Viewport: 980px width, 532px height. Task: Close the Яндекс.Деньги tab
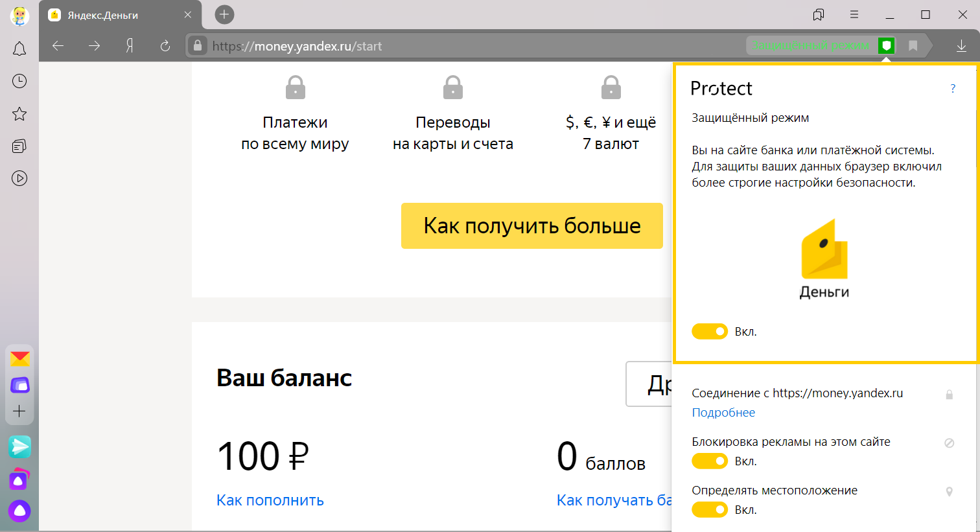point(188,15)
